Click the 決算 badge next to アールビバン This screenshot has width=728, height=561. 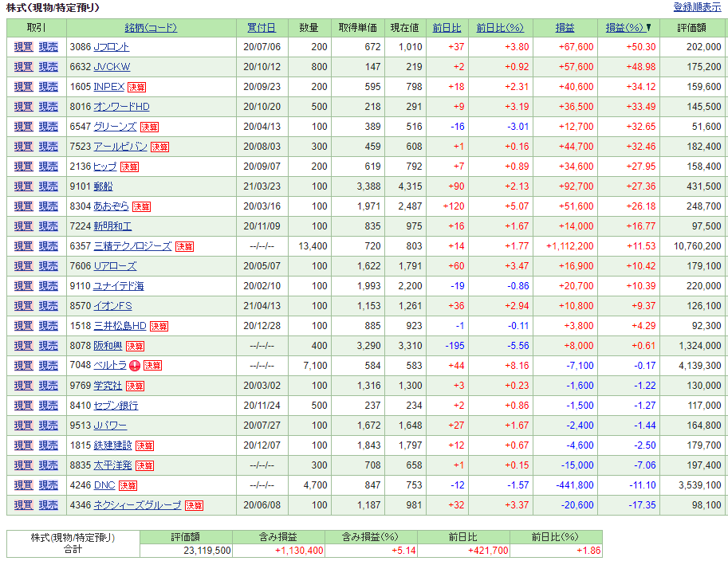[159, 147]
